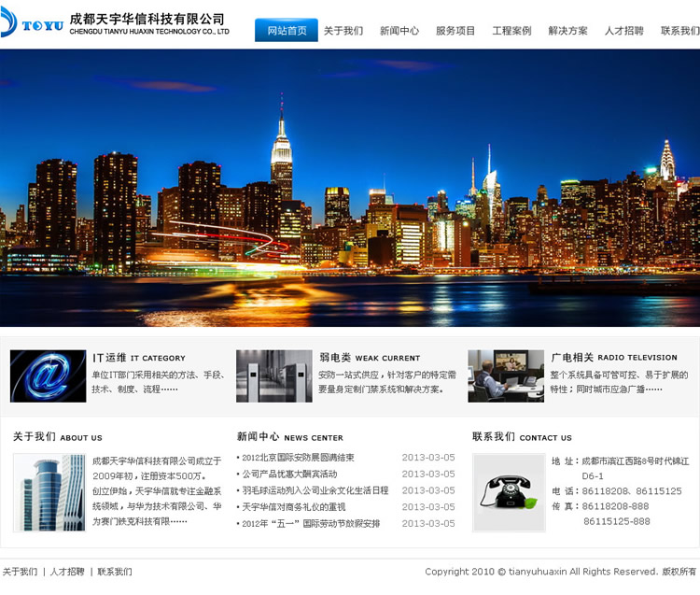Click the black telephone contact icon
This screenshot has height=595, width=700.
coord(509,492)
